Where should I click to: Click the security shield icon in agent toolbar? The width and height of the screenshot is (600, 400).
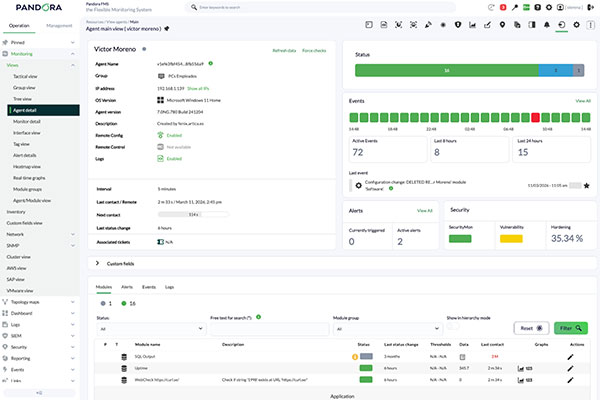click(x=458, y=25)
